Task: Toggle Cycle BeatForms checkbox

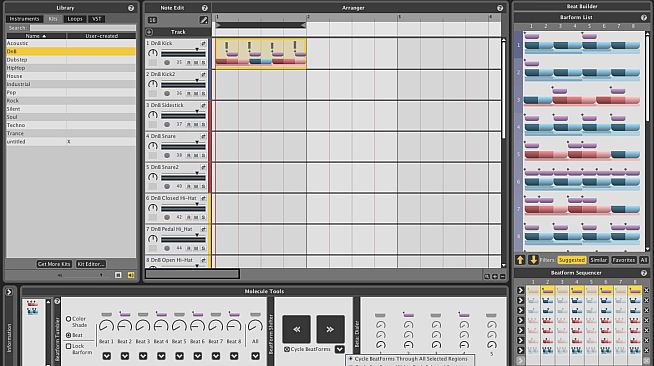Action: click(287, 349)
